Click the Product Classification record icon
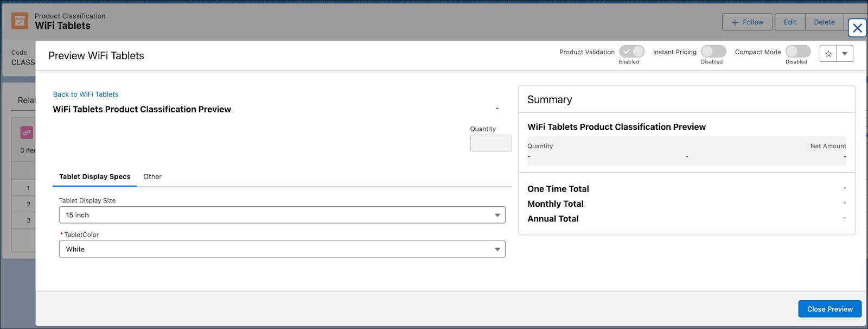Viewport: 868px width, 329px height. click(20, 21)
